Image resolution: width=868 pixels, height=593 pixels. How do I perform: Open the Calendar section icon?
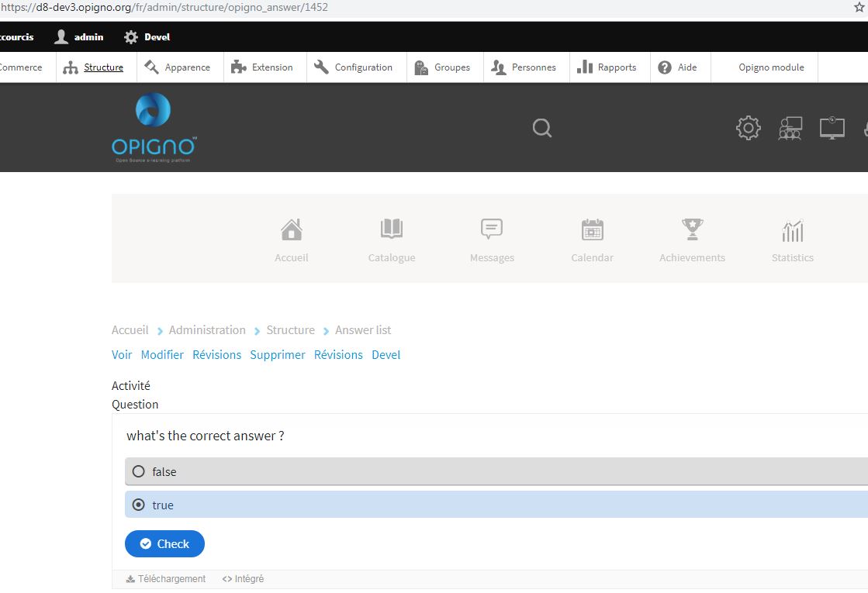tap(592, 229)
